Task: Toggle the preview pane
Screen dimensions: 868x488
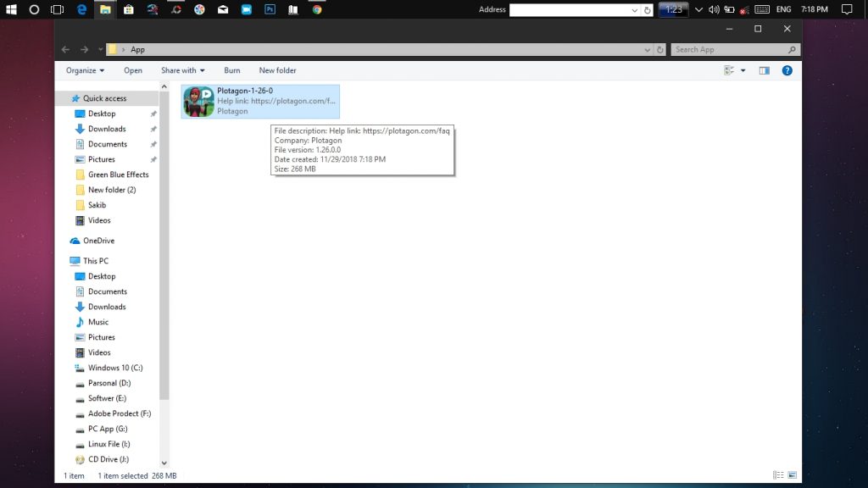Action: click(764, 70)
